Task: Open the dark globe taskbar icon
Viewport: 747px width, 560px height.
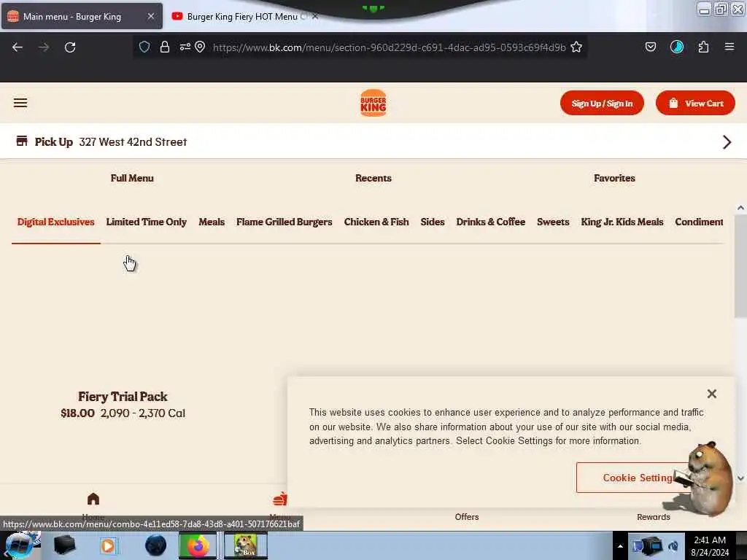Action: tap(156, 545)
